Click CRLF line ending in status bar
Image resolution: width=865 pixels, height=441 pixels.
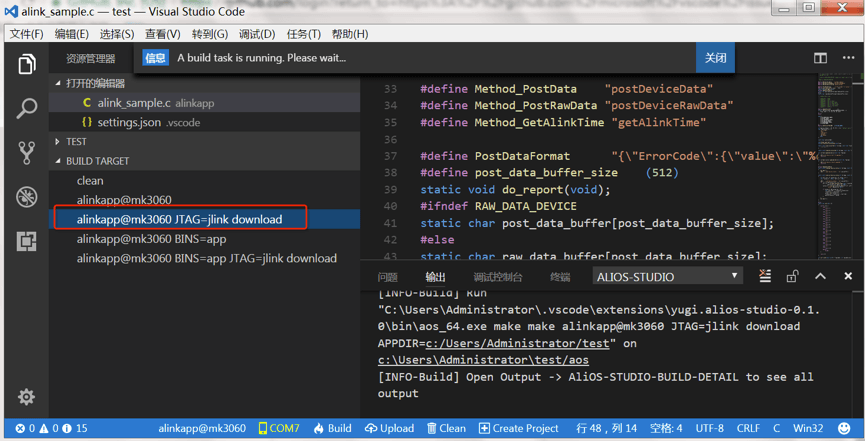click(748, 428)
